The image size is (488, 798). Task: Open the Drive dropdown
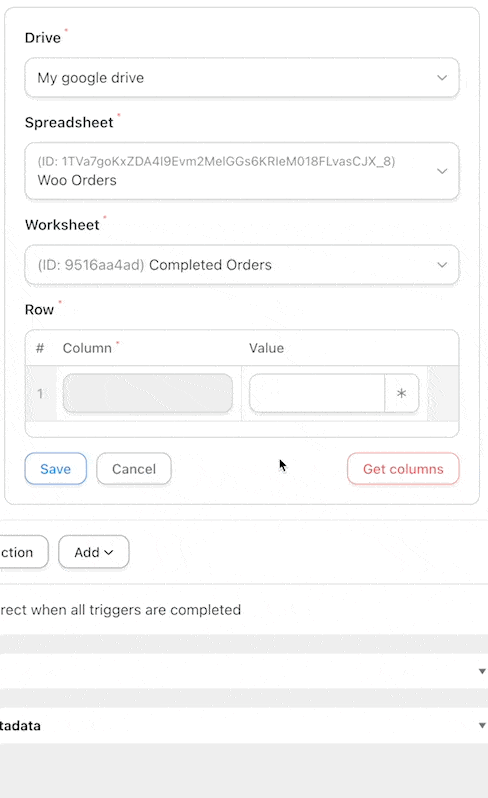point(242,78)
